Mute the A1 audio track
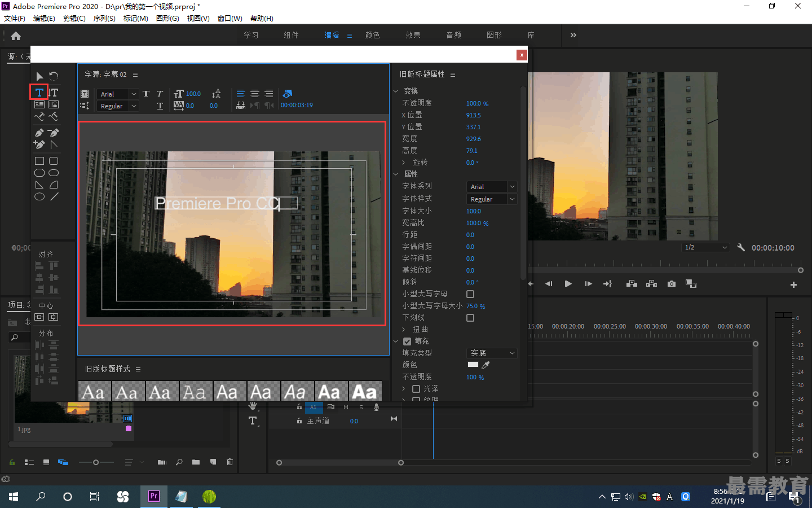Viewport: 812px width, 508px height. tap(346, 407)
